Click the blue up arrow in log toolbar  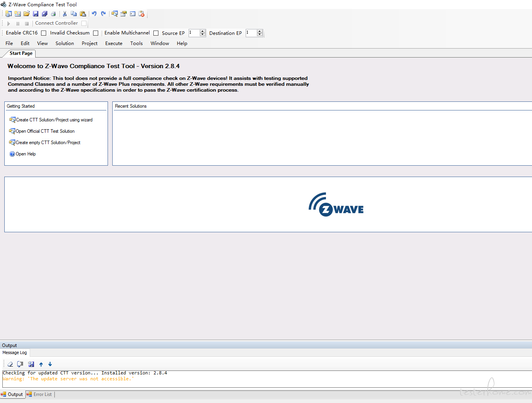click(41, 364)
